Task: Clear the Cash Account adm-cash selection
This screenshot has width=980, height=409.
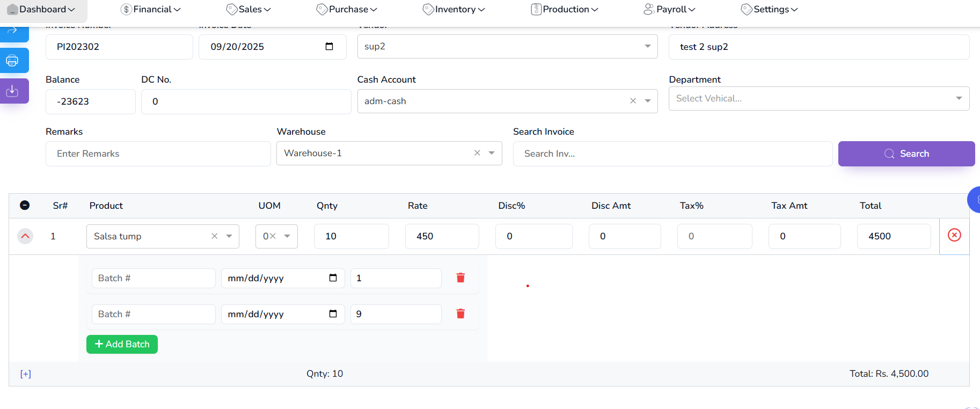Action: pyautogui.click(x=633, y=101)
